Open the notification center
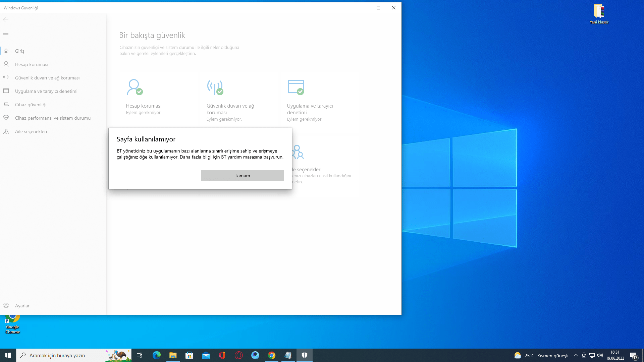This screenshot has width=644, height=362. click(x=634, y=355)
